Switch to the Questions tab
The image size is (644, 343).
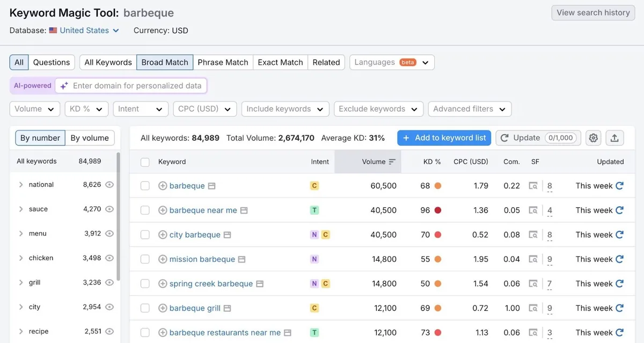click(52, 62)
